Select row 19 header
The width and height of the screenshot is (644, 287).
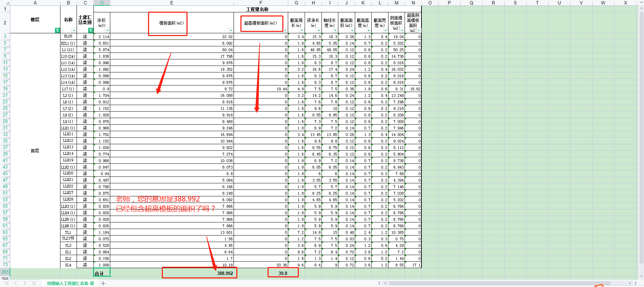tap(5, 89)
